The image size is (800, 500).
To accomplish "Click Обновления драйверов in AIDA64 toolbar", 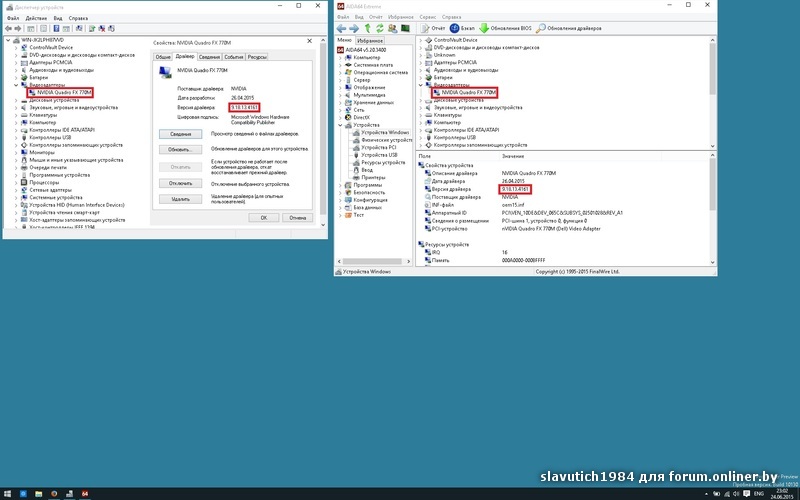I will [x=569, y=29].
